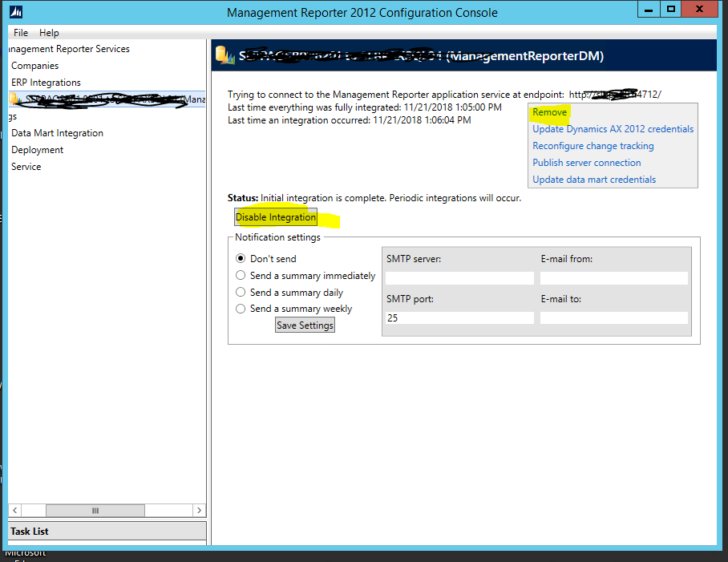Click the tree pane's right scroll arrow
Screen dimensions: 728x562
199,511
